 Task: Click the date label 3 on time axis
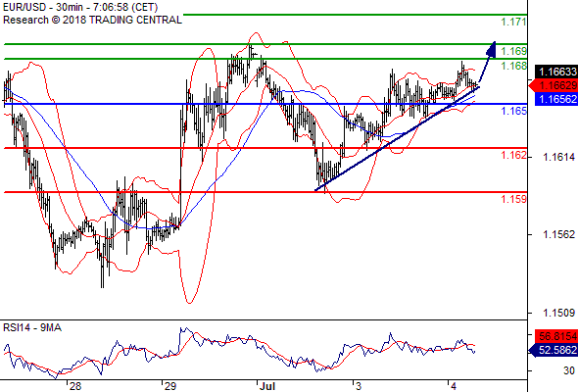click(359, 386)
